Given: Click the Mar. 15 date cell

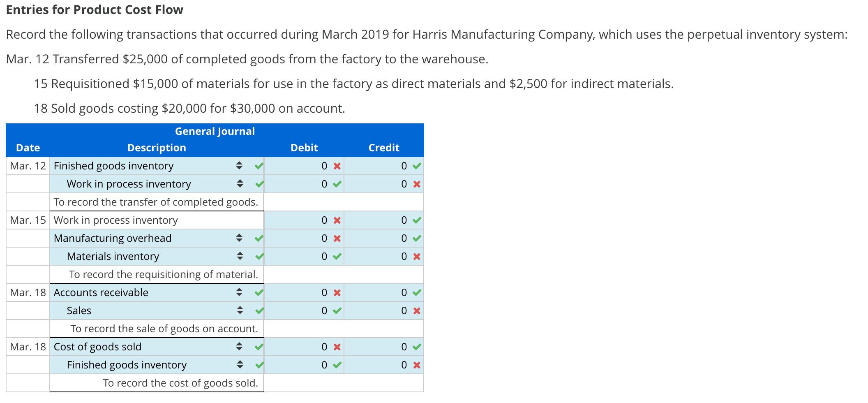Looking at the screenshot, I should [x=28, y=220].
